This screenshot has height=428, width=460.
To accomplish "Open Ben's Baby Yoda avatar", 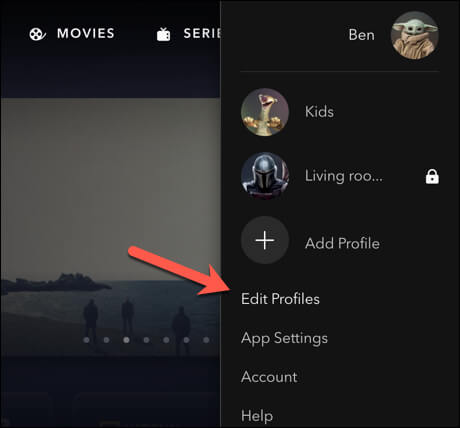I will click(x=415, y=35).
